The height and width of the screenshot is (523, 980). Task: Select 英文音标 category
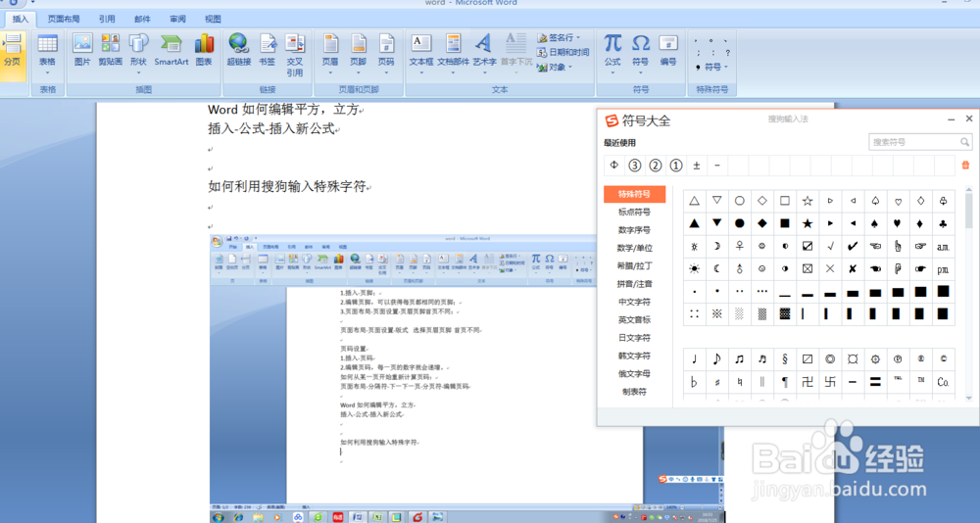click(x=634, y=320)
